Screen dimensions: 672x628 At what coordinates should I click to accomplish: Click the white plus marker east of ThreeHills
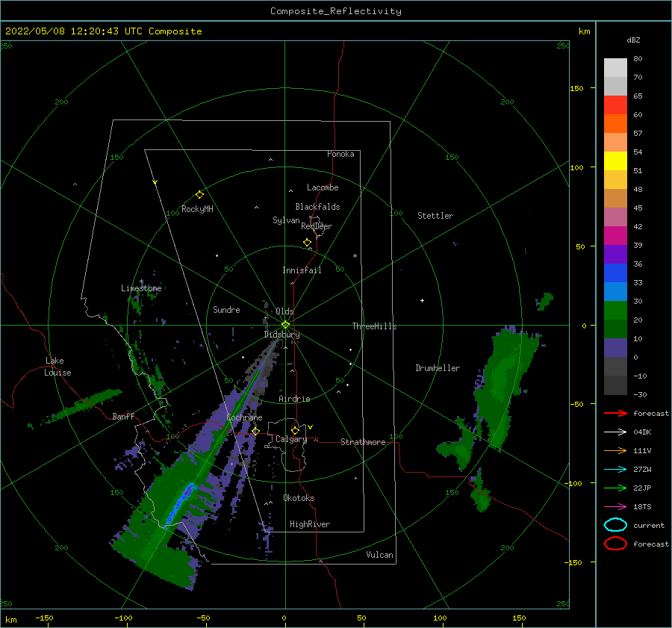point(422,300)
